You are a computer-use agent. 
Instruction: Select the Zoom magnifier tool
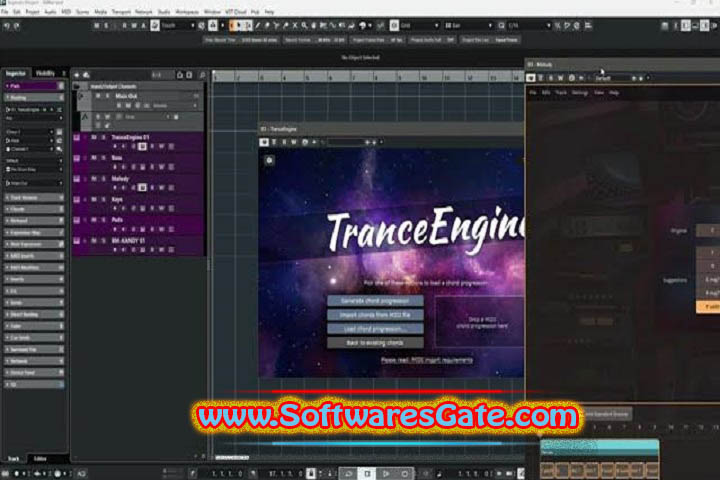point(304,25)
